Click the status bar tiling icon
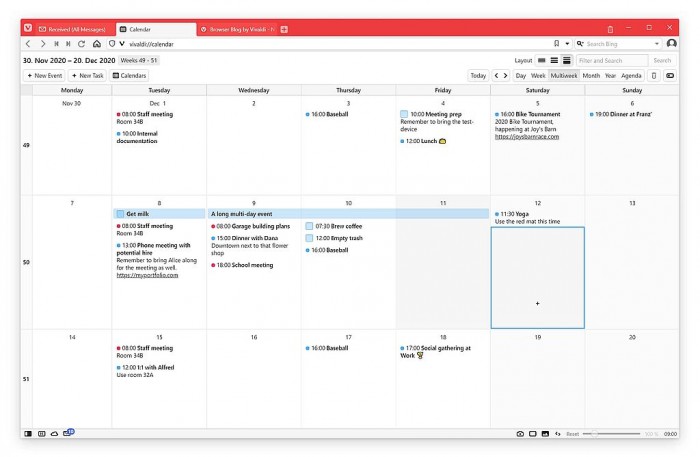Screen dimensions: 700x457 click(42, 433)
